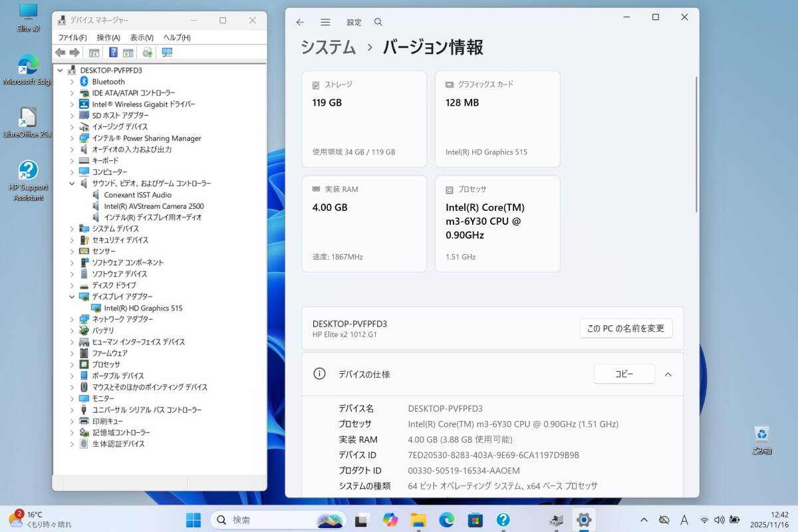Open the 操作(A) menu
This screenshot has width=798, height=532.
[x=108, y=37]
